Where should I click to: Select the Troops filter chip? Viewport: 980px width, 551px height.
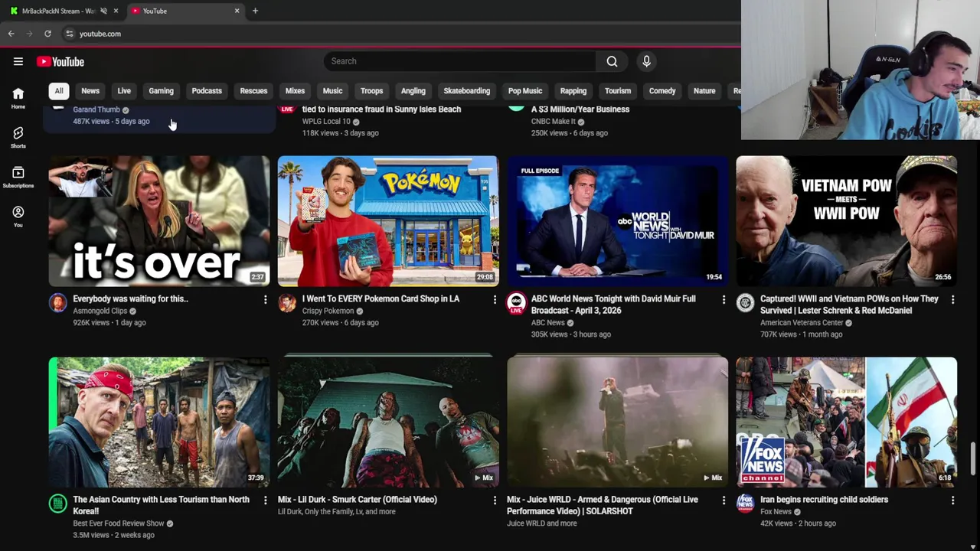click(x=371, y=91)
